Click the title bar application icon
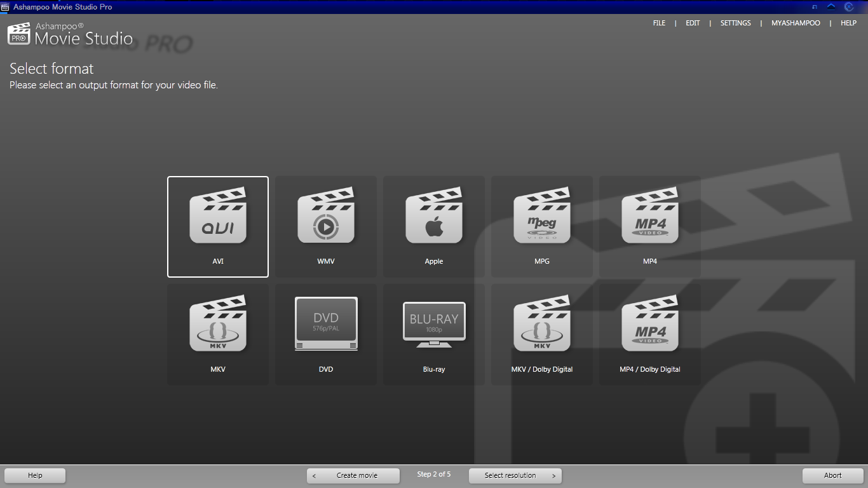Image resolution: width=868 pixels, height=488 pixels. click(x=5, y=7)
